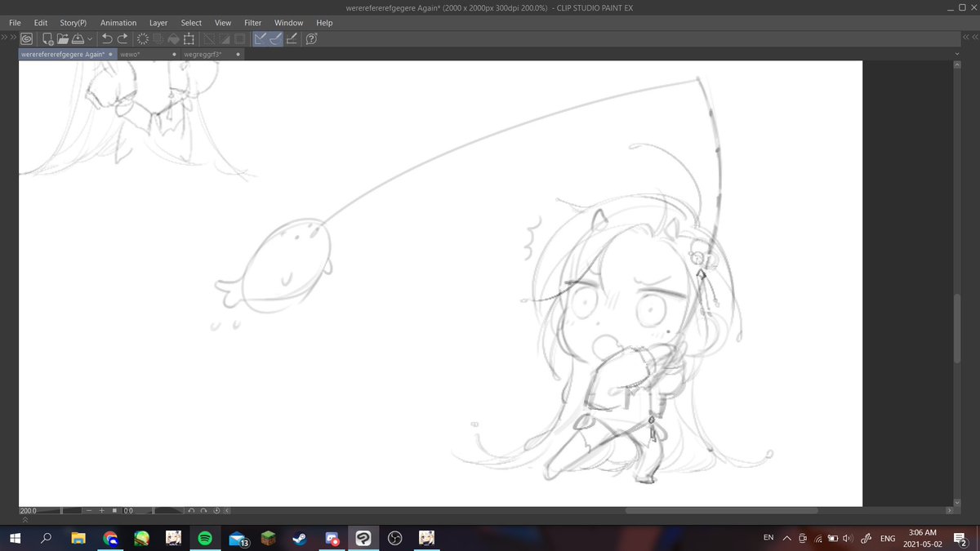Open the File menu
This screenshot has height=551, width=980.
(15, 23)
